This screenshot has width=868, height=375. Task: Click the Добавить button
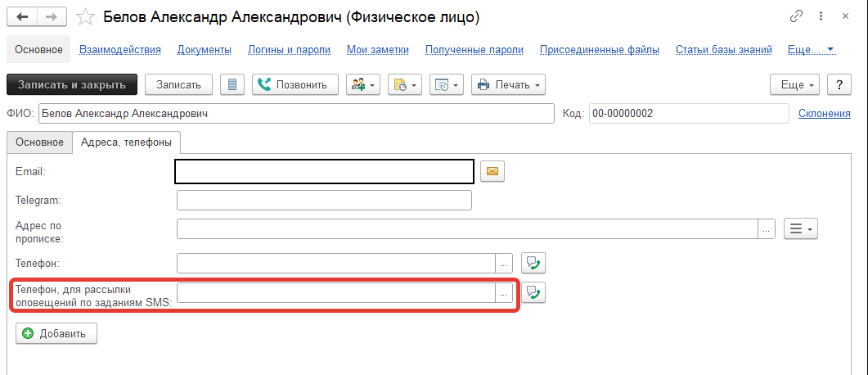coord(56,333)
